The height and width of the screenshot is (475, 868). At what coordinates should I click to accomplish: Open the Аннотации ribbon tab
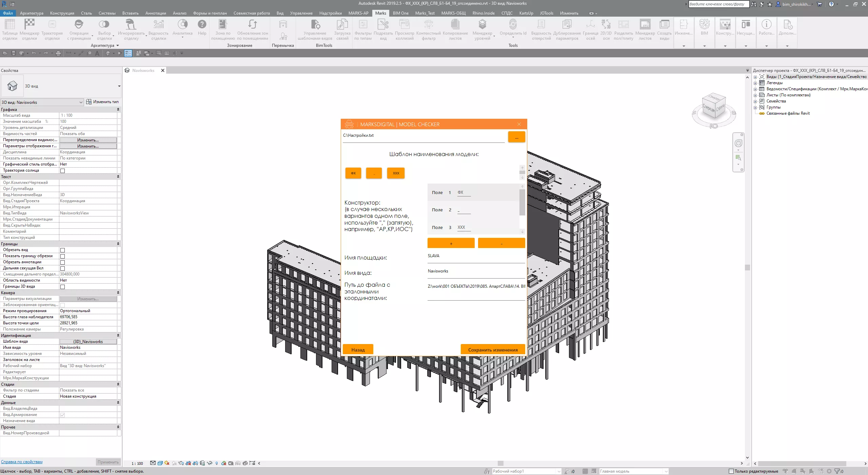(156, 13)
